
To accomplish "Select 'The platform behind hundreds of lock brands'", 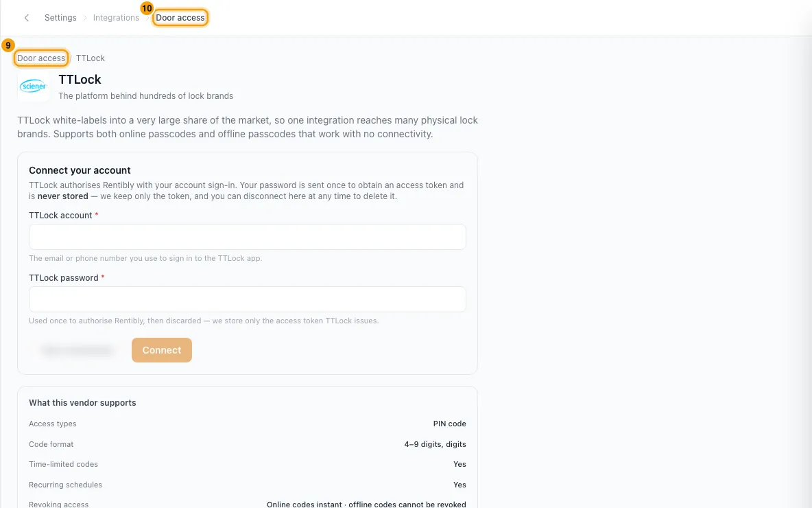I will pyautogui.click(x=145, y=96).
